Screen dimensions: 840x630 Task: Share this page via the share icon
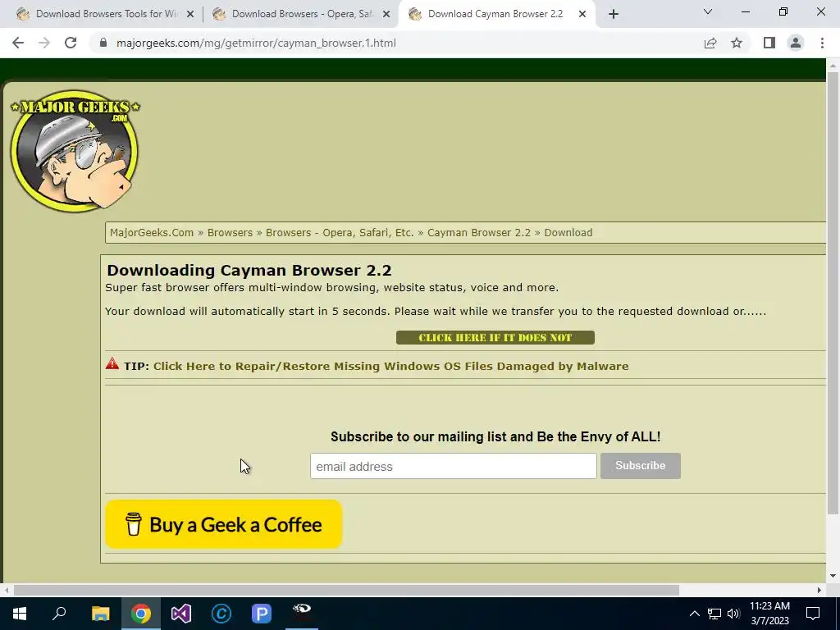pos(710,43)
